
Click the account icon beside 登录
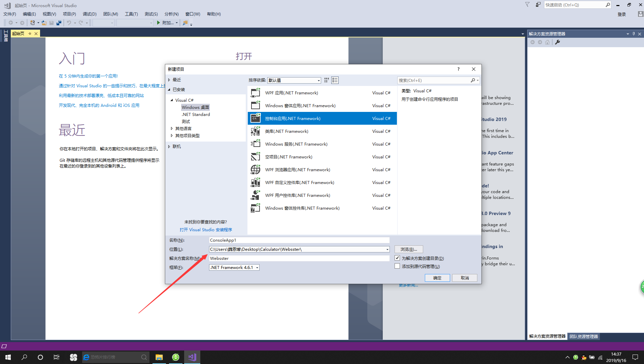coord(640,14)
